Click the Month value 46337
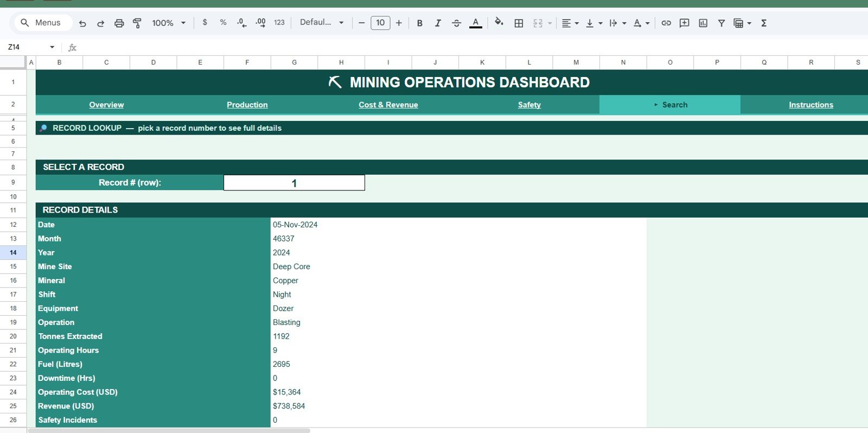 283,239
